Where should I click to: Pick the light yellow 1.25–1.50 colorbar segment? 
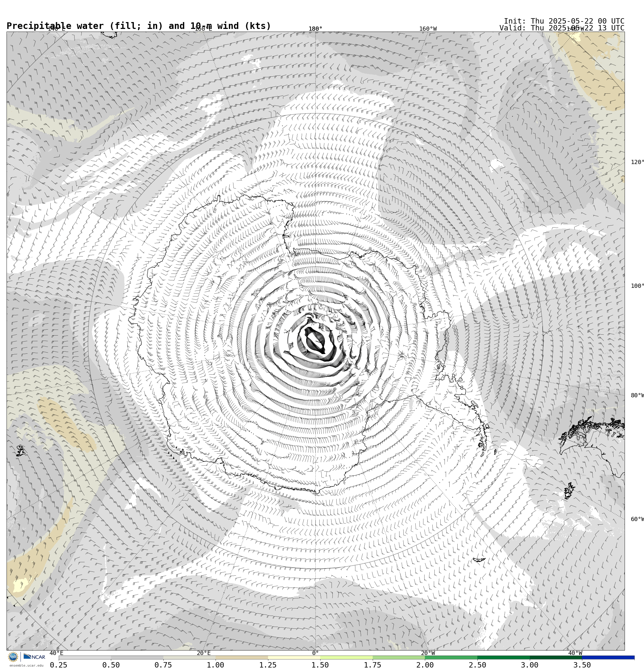pyautogui.click(x=294, y=657)
